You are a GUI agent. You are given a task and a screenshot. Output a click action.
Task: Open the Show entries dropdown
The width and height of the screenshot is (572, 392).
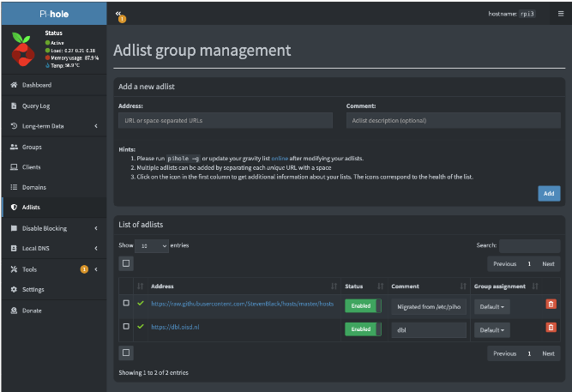pyautogui.click(x=152, y=246)
